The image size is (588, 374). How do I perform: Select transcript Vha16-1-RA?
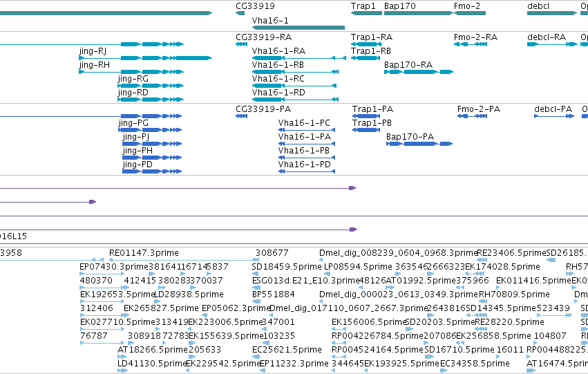(278, 51)
